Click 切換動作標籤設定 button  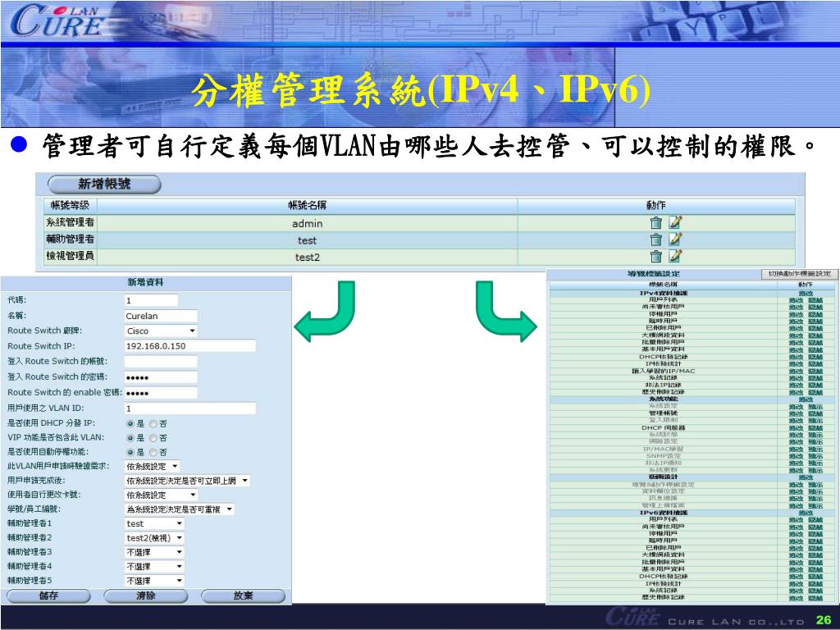(x=800, y=274)
